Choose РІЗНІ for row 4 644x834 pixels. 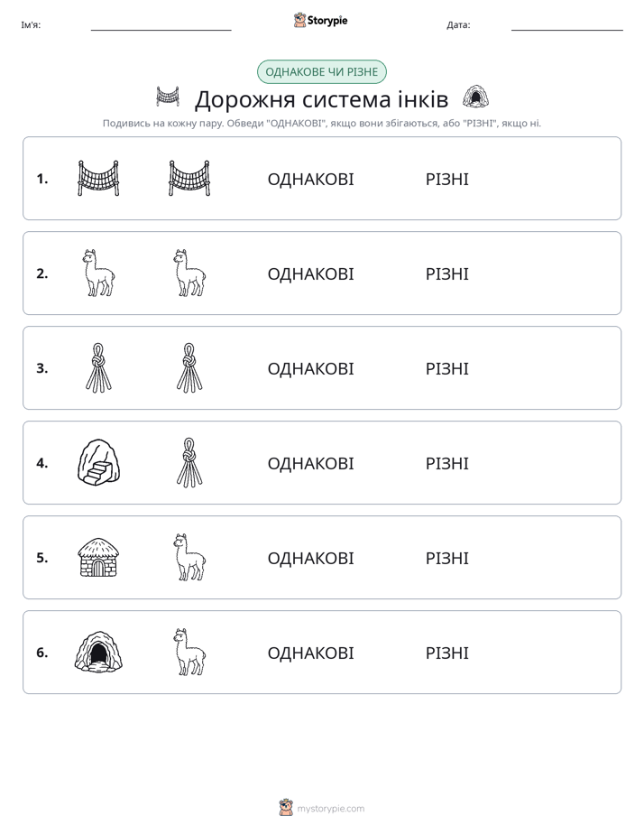pos(446,463)
